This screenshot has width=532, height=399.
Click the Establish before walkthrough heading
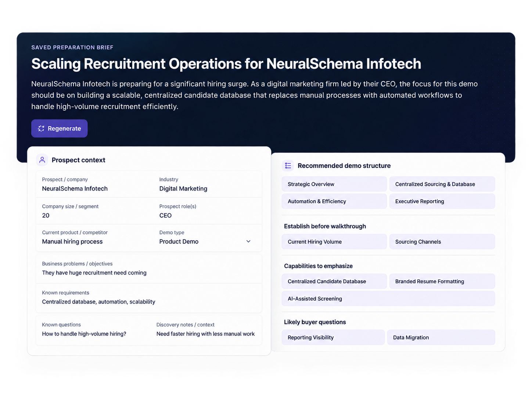(x=325, y=226)
